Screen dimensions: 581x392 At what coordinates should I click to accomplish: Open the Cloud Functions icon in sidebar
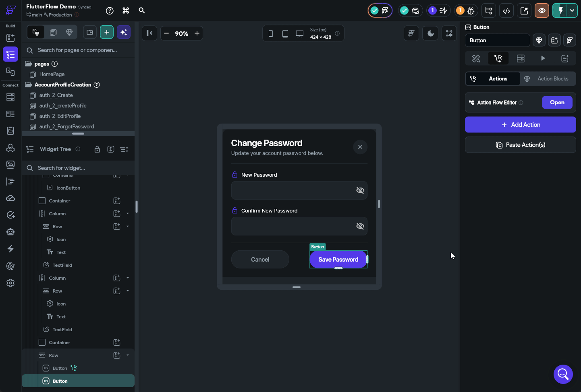click(10, 198)
